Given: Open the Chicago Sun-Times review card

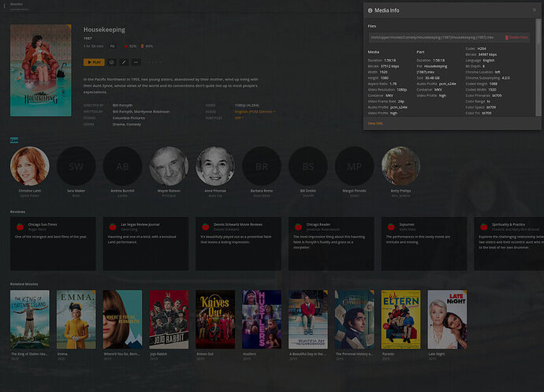Looking at the screenshot, I should click(x=53, y=244).
